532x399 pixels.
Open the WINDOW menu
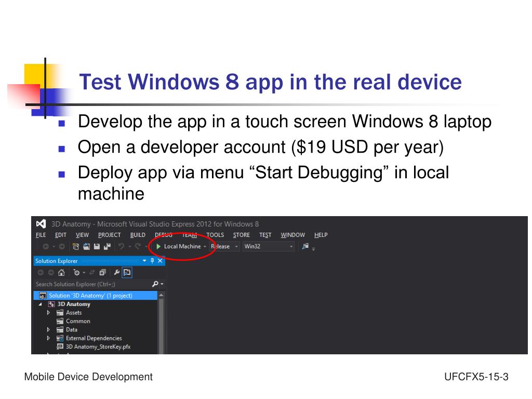(293, 235)
